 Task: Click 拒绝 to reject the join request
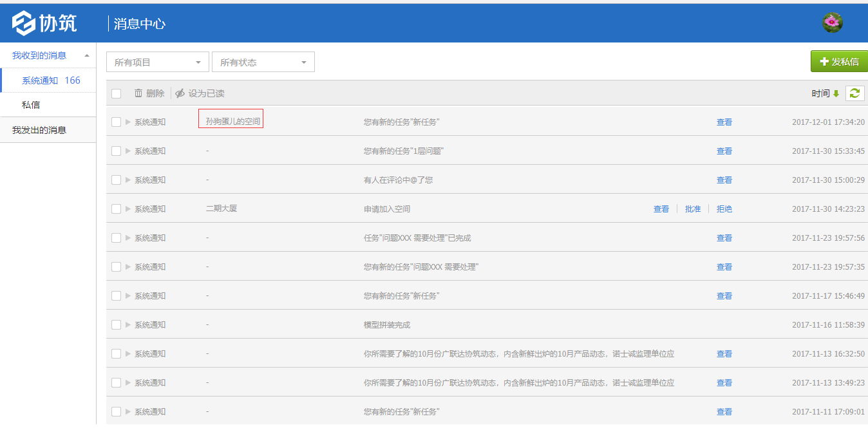pyautogui.click(x=724, y=208)
